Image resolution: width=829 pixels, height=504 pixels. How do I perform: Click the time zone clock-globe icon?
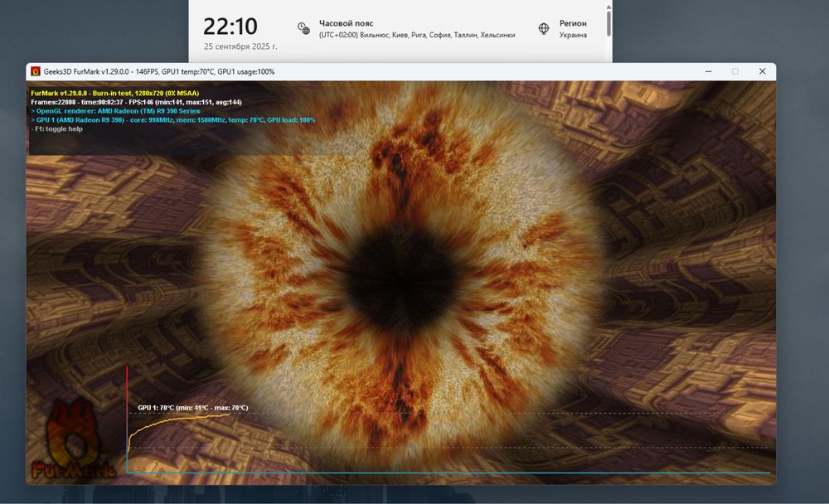pyautogui.click(x=303, y=28)
